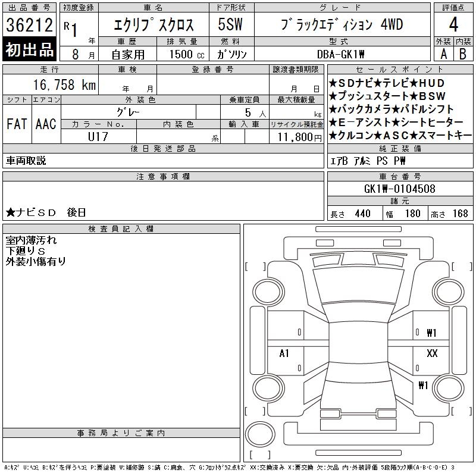Click the lot number 36212
This screenshot has width=476, height=476.
click(x=30, y=25)
